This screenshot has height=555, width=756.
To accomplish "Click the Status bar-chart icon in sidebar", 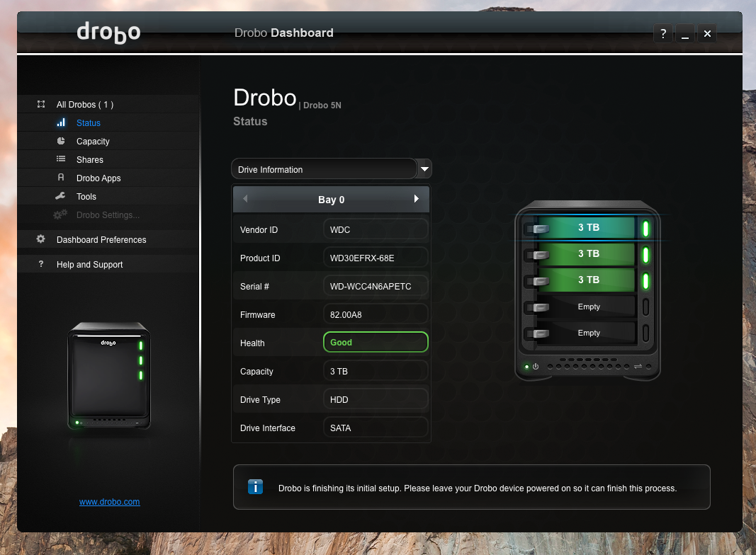I will tap(61, 122).
